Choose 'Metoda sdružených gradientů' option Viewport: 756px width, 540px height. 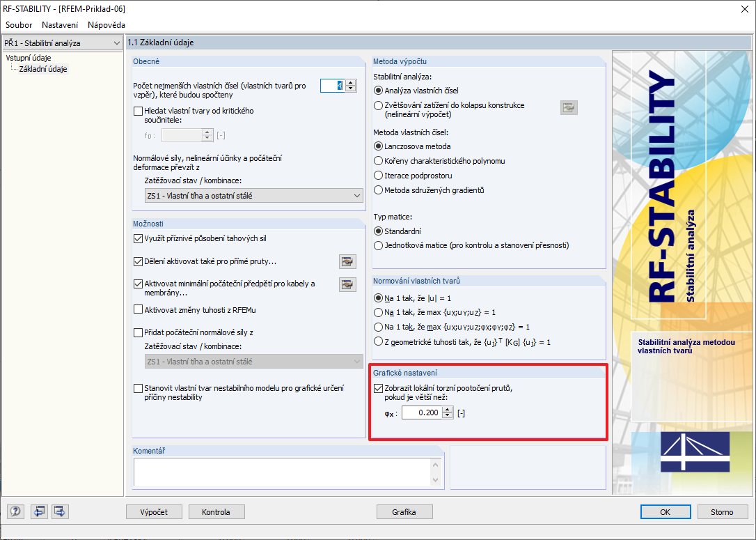pos(379,190)
